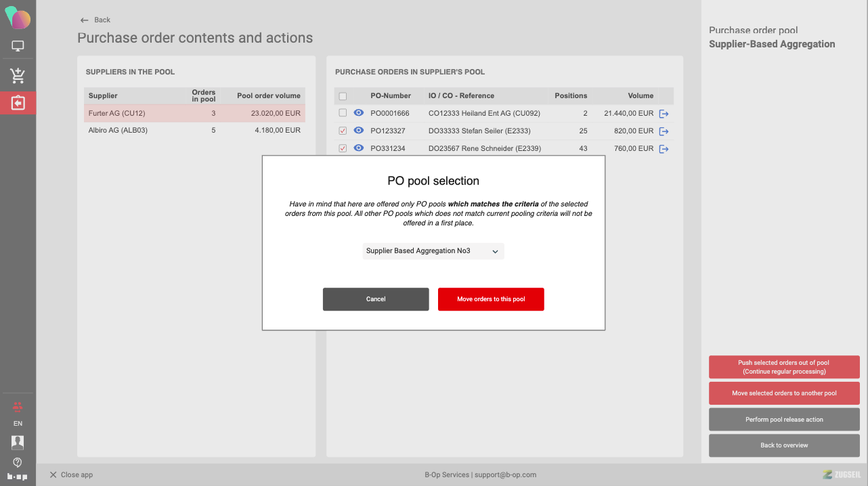The width and height of the screenshot is (868, 486).
Task: Click the Cancel button in dialog
Action: pos(376,299)
